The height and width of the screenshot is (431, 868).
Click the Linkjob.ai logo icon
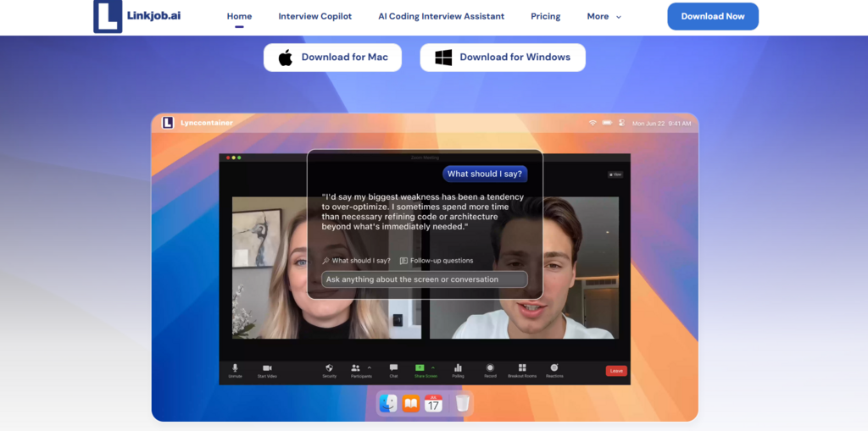coord(108,16)
